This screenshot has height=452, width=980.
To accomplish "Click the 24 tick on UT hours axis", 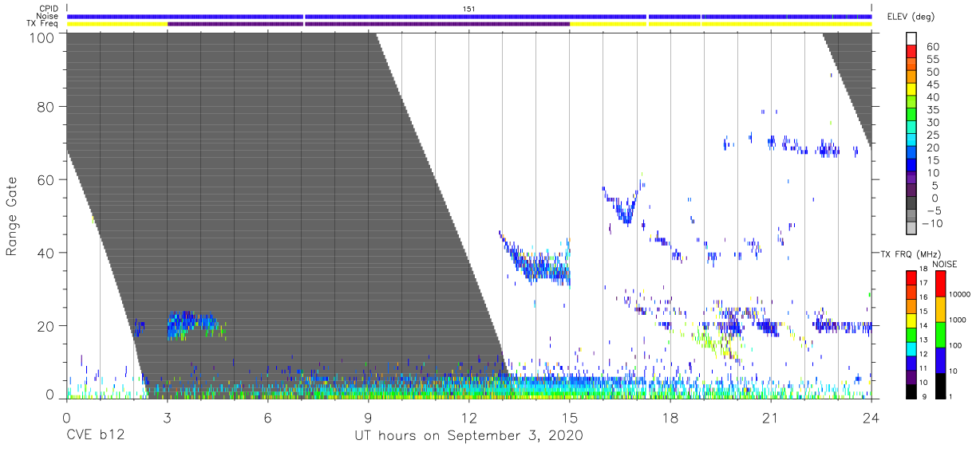I will (871, 418).
